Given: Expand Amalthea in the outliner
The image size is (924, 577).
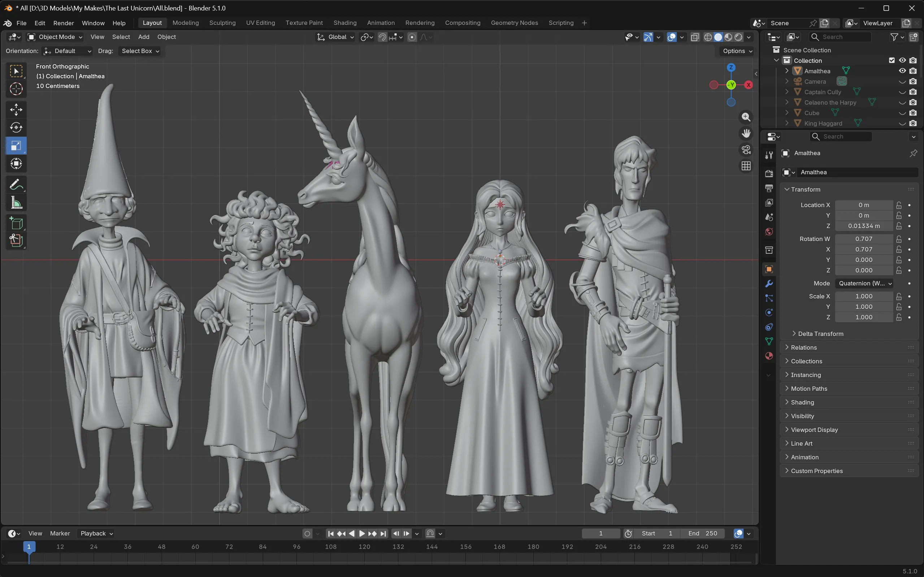Looking at the screenshot, I should (x=787, y=71).
